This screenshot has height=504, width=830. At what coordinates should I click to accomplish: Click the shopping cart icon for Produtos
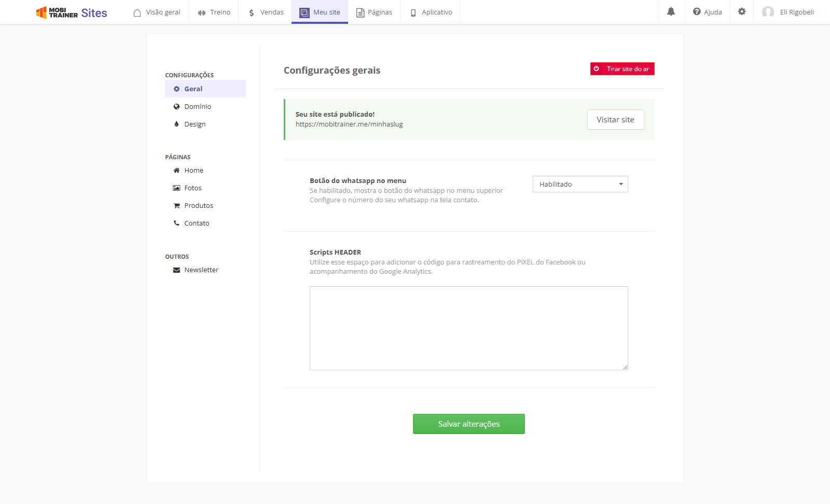point(176,205)
